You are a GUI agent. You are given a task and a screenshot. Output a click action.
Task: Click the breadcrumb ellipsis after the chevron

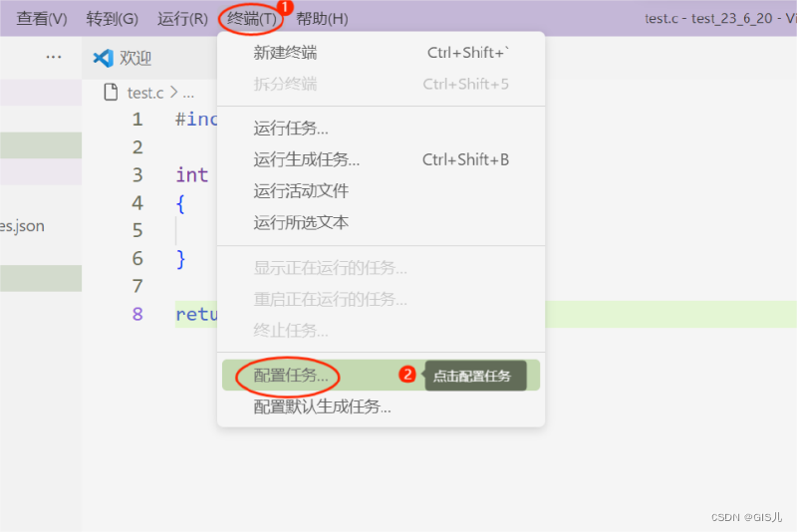tap(188, 95)
